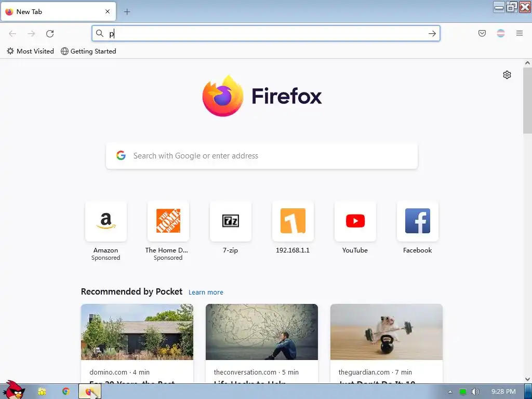This screenshot has width=532, height=399.
Task: Click the Sponsored label under Amazon
Action: (106, 258)
